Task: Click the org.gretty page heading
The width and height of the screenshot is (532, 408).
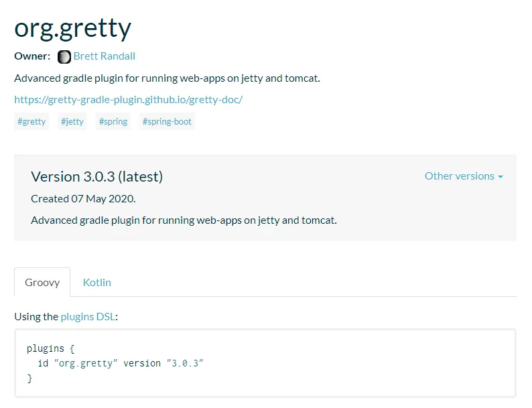Action: 73,27
